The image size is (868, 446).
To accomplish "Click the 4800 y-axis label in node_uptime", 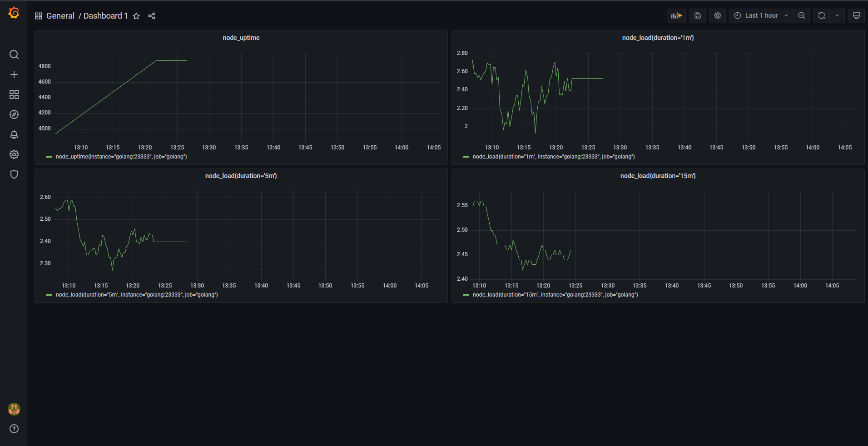I will 45,66.
